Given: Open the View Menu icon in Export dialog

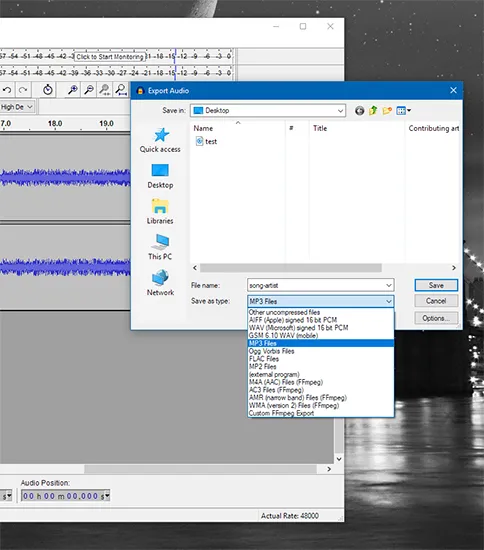Looking at the screenshot, I should click(403, 111).
